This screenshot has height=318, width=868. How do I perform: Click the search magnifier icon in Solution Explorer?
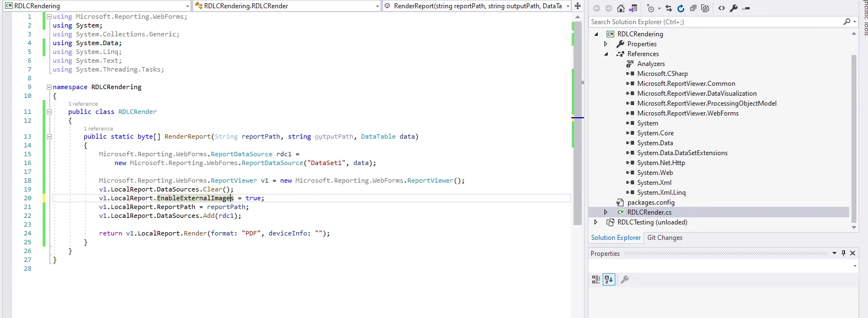click(847, 22)
